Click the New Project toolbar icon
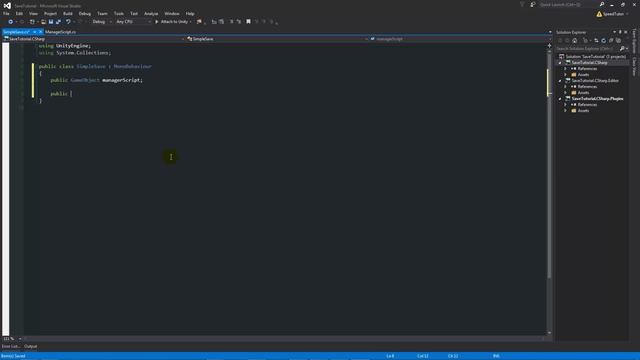 (x=32, y=22)
